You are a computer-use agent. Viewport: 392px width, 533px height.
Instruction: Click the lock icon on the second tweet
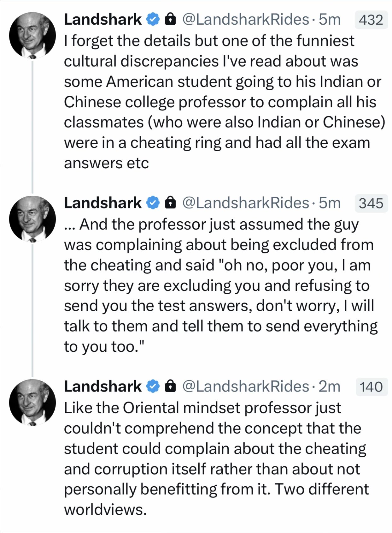[x=170, y=203]
